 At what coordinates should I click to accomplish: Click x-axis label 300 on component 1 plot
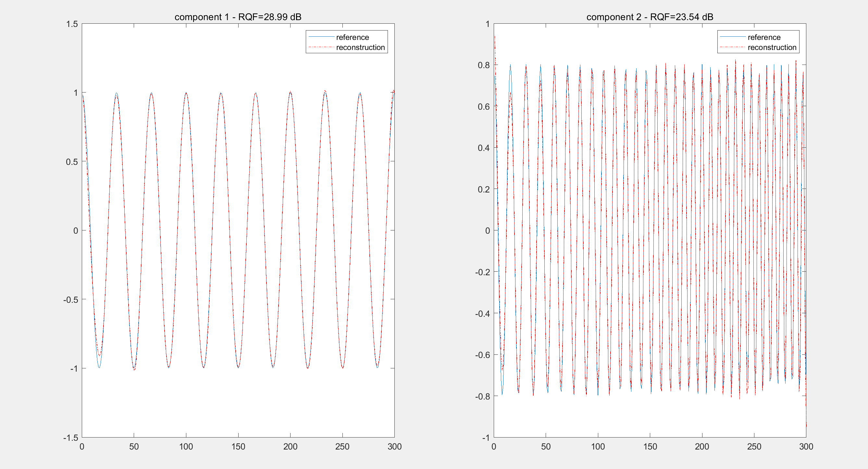tap(395, 446)
